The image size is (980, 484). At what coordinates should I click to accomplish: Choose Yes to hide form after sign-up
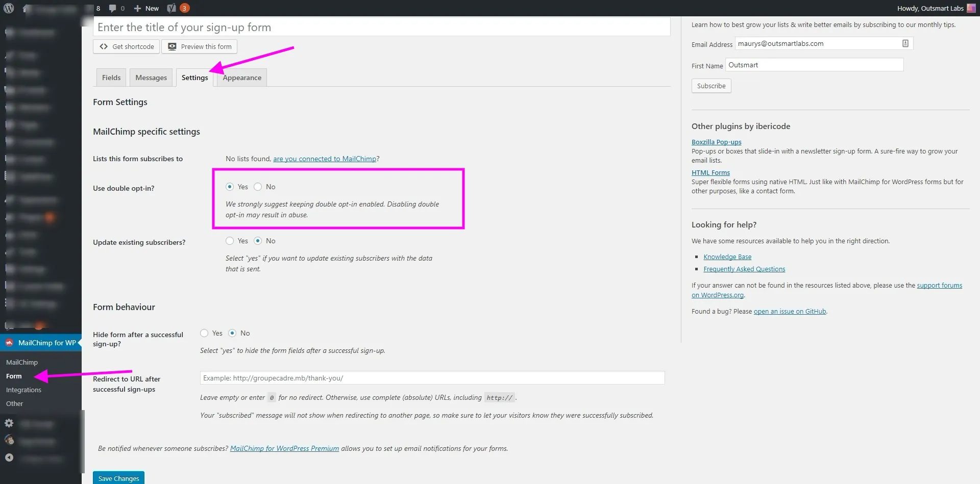204,333
